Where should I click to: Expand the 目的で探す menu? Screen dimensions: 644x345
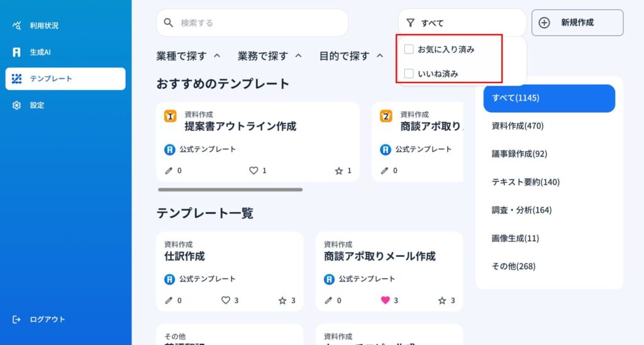pyautogui.click(x=351, y=56)
